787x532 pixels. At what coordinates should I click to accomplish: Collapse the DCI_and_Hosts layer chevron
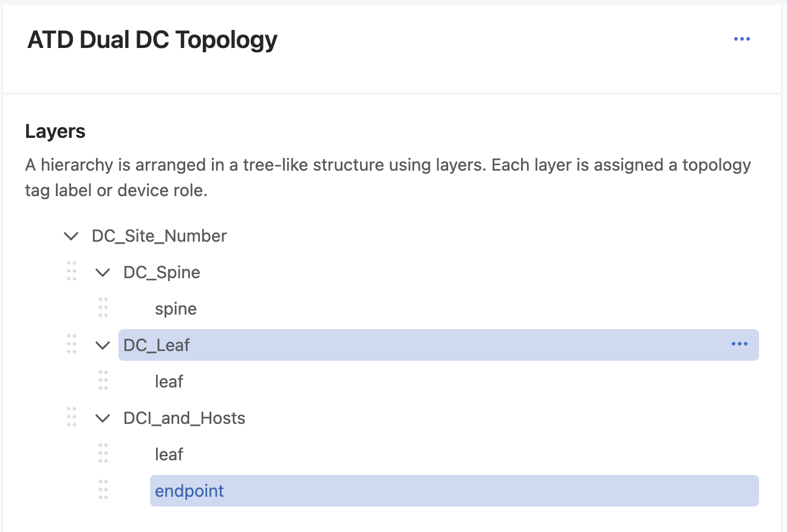tap(103, 418)
